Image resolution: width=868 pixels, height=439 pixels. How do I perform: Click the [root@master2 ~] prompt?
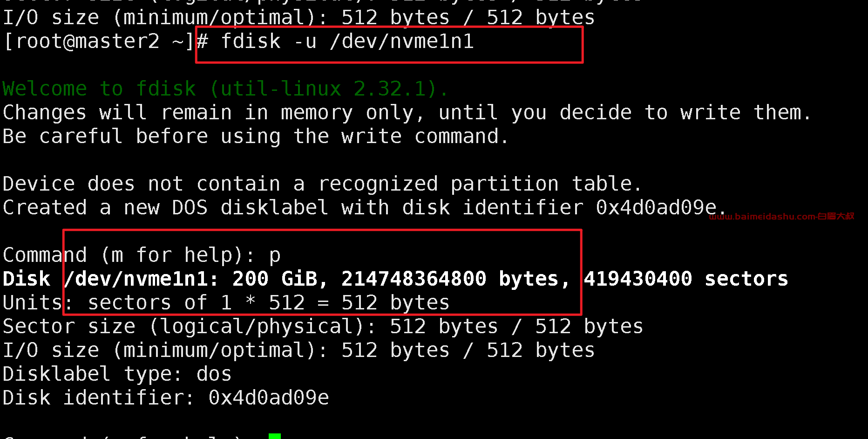98,41
